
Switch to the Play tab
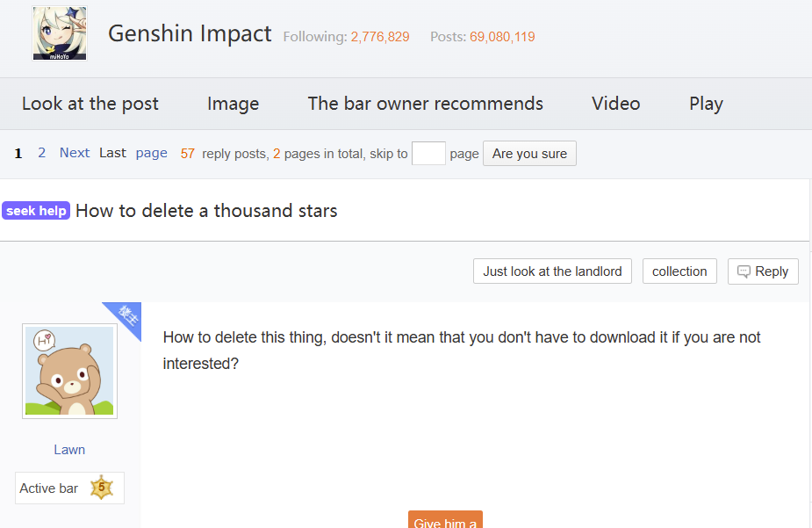(706, 104)
